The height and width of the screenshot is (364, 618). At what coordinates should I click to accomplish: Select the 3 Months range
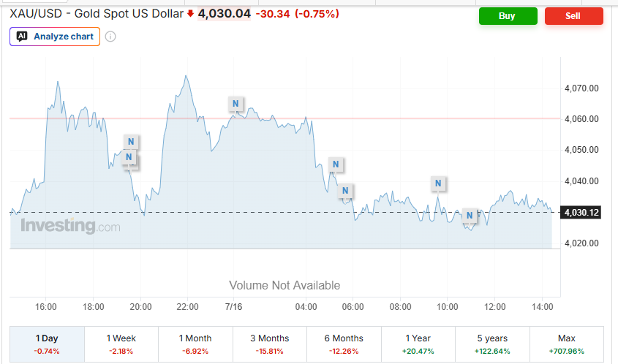point(270,344)
